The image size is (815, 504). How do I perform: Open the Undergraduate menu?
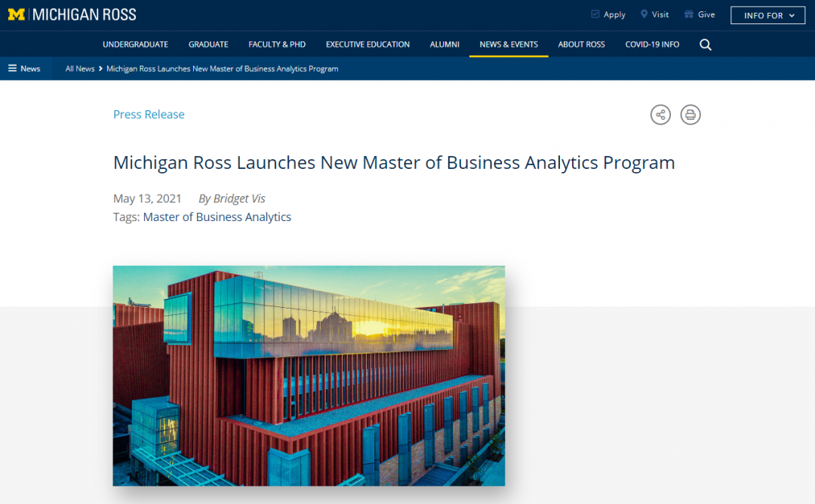click(135, 45)
